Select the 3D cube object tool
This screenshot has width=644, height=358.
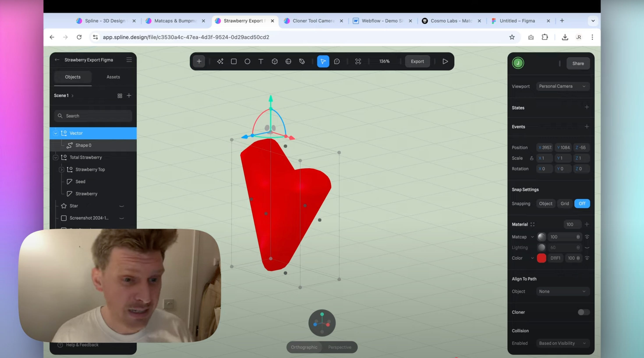click(274, 61)
